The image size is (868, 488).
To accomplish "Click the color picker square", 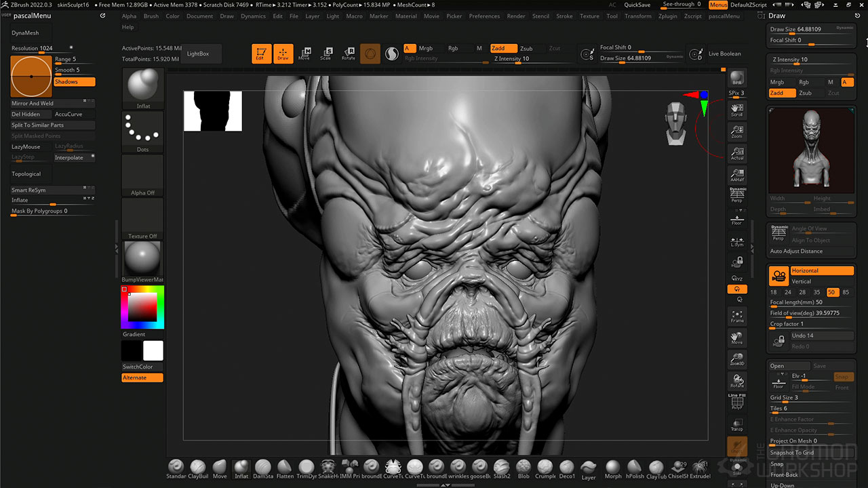I will pos(143,308).
